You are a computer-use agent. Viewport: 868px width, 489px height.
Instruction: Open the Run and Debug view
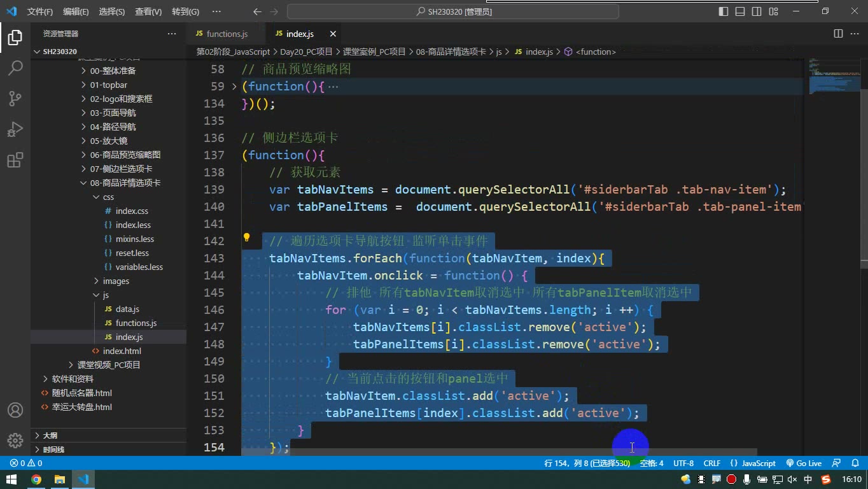pos(15,129)
